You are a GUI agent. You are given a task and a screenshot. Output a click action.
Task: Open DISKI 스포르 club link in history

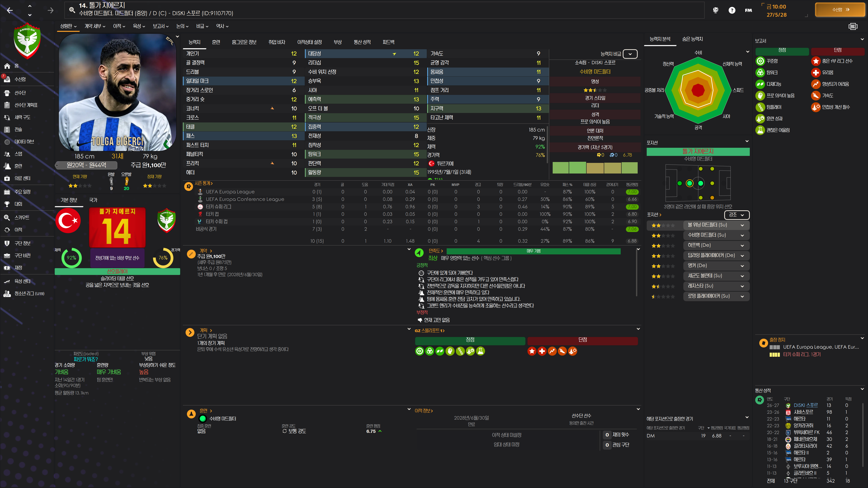[805, 405]
